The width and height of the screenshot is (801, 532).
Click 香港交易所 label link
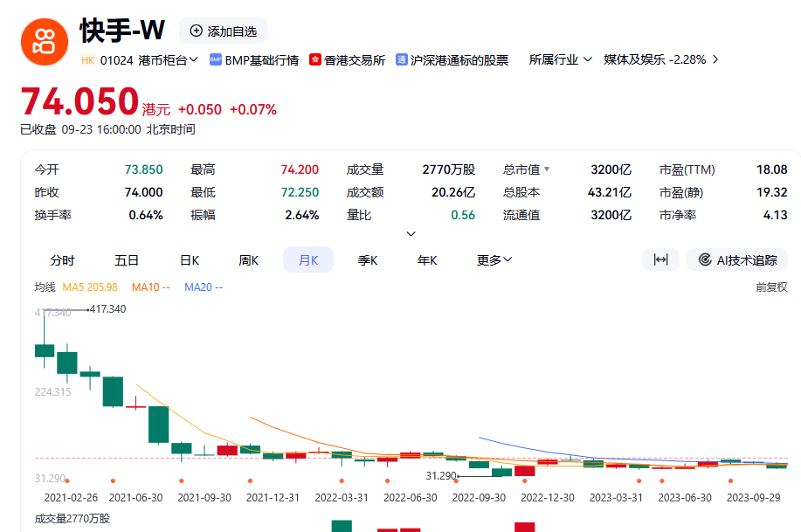(x=355, y=60)
